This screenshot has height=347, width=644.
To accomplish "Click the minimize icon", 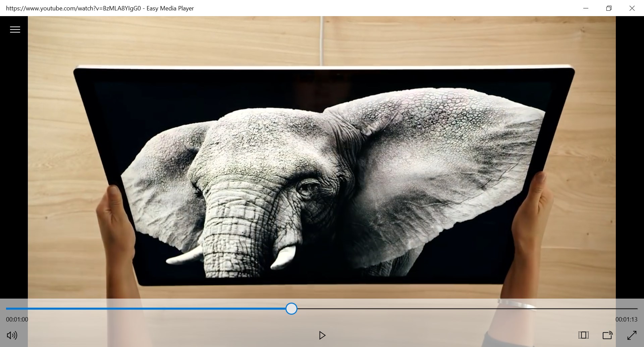I will (586, 8).
